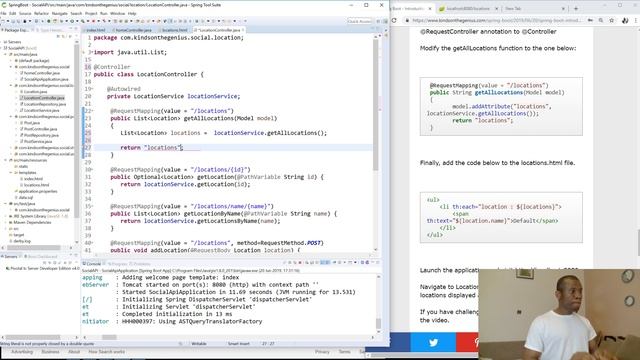640x360 pixels.
Task: Select the Servers view tab at bottom left
Action: (10, 256)
